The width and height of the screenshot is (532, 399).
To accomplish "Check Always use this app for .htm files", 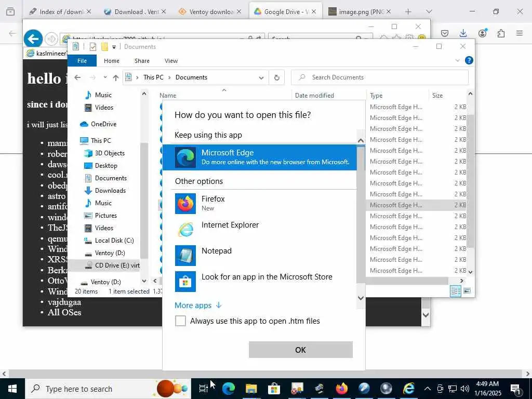I will pos(180,321).
